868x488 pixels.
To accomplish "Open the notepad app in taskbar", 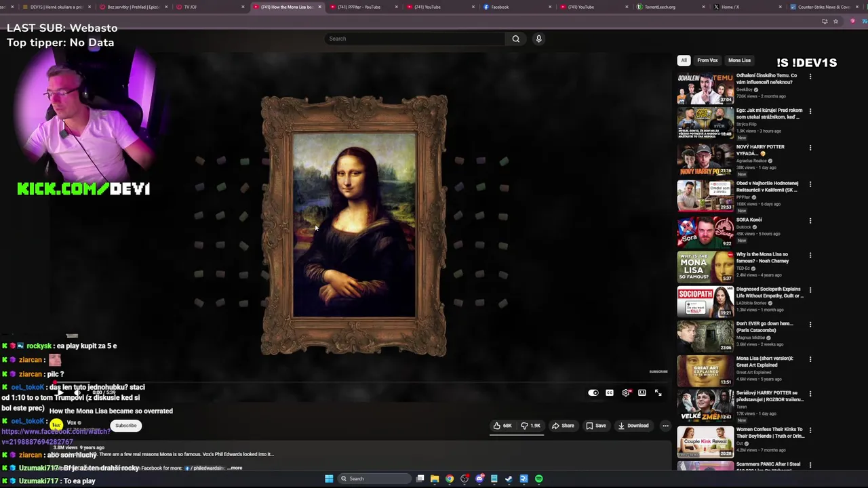I will 494,479.
